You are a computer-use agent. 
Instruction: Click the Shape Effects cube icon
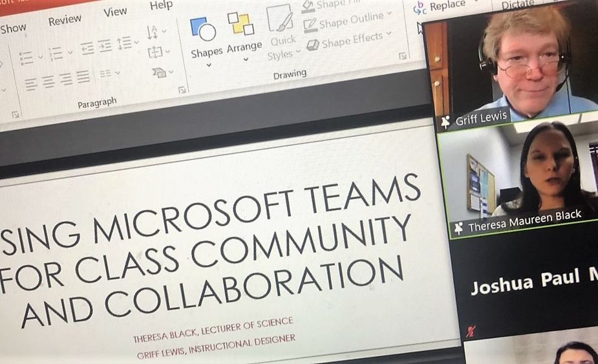[313, 45]
